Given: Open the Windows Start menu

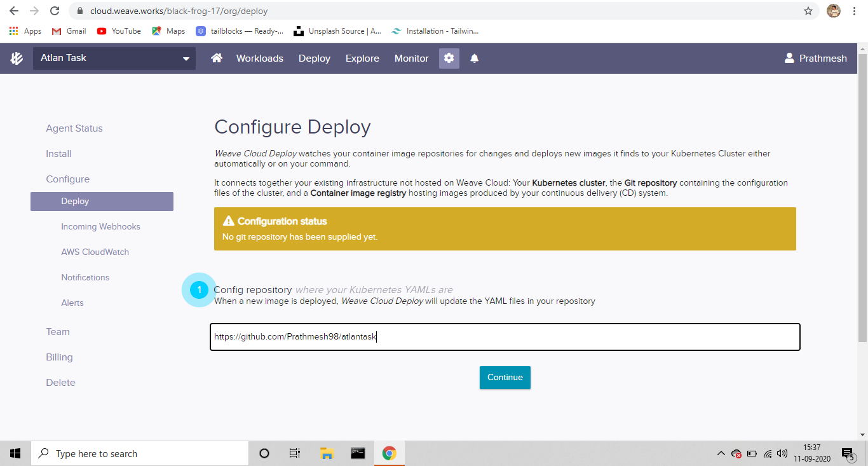Looking at the screenshot, I should click(x=15, y=453).
